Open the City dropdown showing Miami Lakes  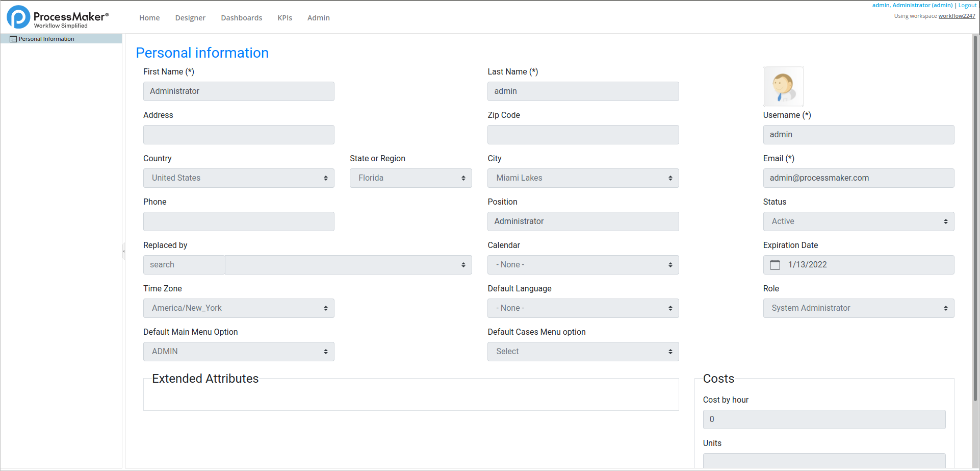583,178
